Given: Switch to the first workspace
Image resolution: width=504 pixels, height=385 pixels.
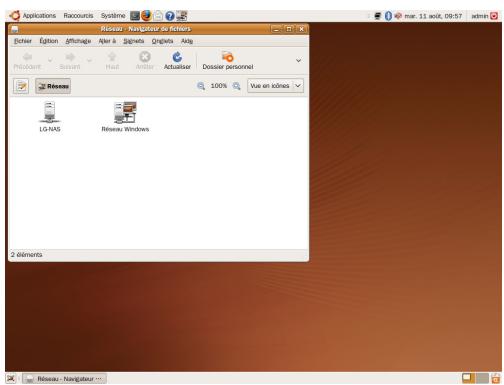Looking at the screenshot, I should coord(468,378).
